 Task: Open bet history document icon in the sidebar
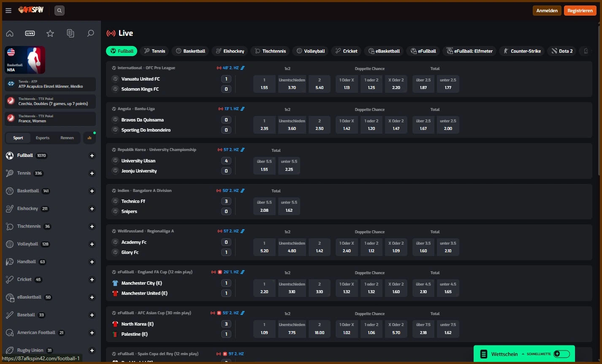click(71, 33)
